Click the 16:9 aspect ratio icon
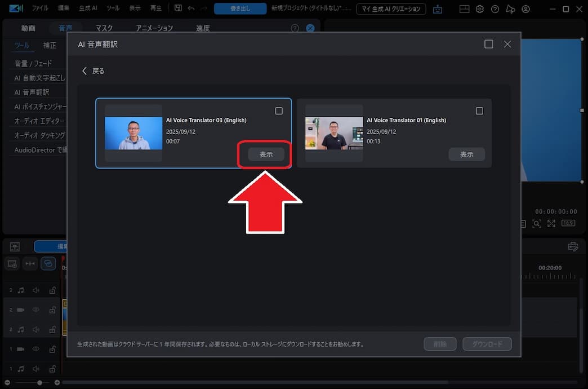Image resolution: width=588 pixels, height=389 pixels. click(x=568, y=223)
